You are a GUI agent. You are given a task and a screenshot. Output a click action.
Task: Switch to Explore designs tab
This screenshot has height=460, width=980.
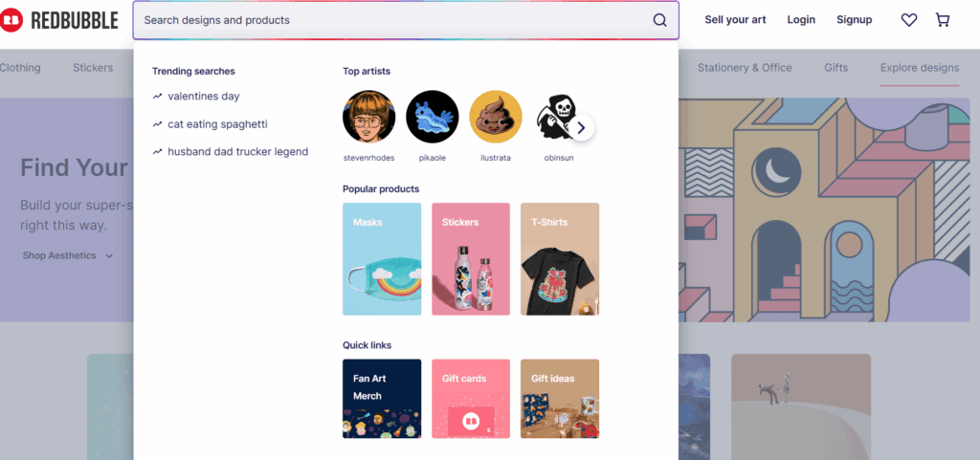tap(920, 67)
